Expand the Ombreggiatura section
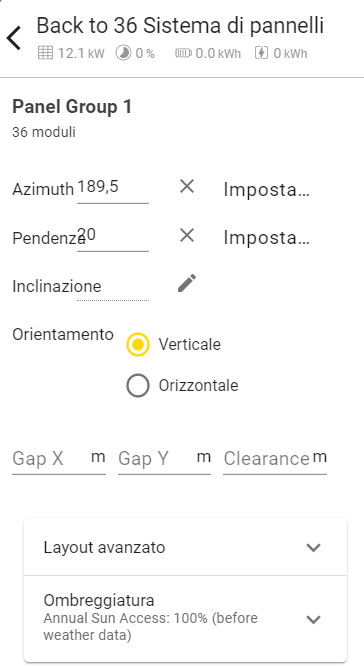This screenshot has width=364, height=668. pos(185,619)
